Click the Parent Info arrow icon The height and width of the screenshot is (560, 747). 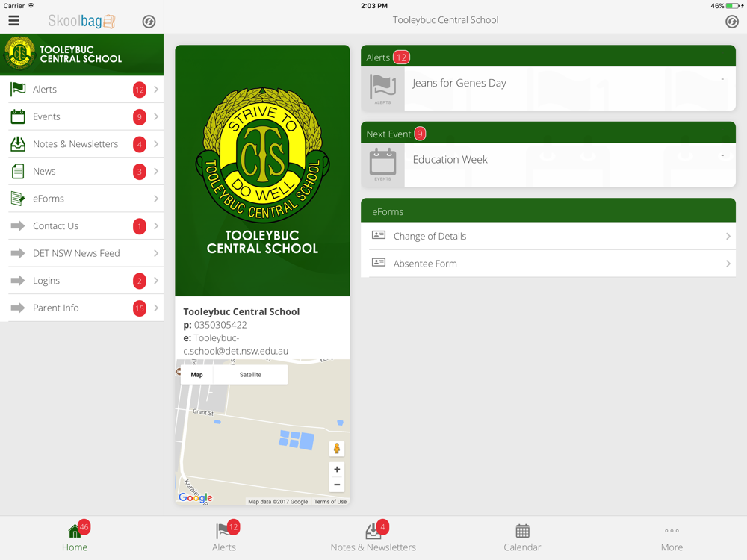(18, 308)
